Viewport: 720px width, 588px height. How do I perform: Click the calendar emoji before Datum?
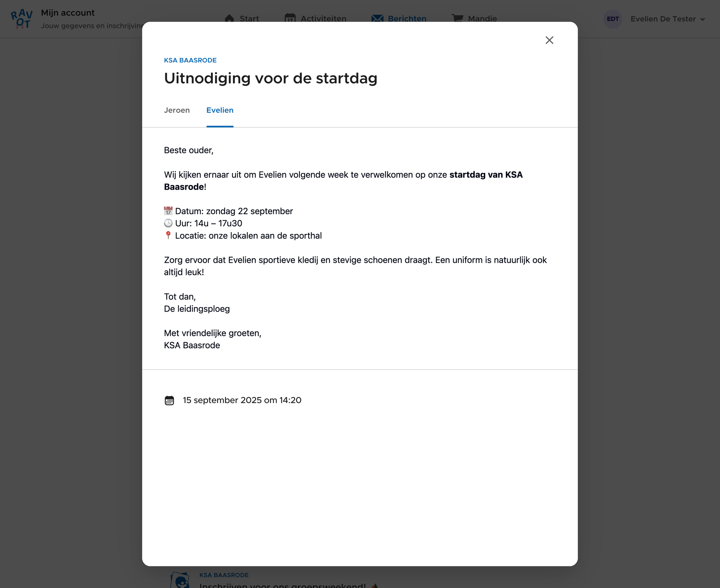pyautogui.click(x=168, y=211)
